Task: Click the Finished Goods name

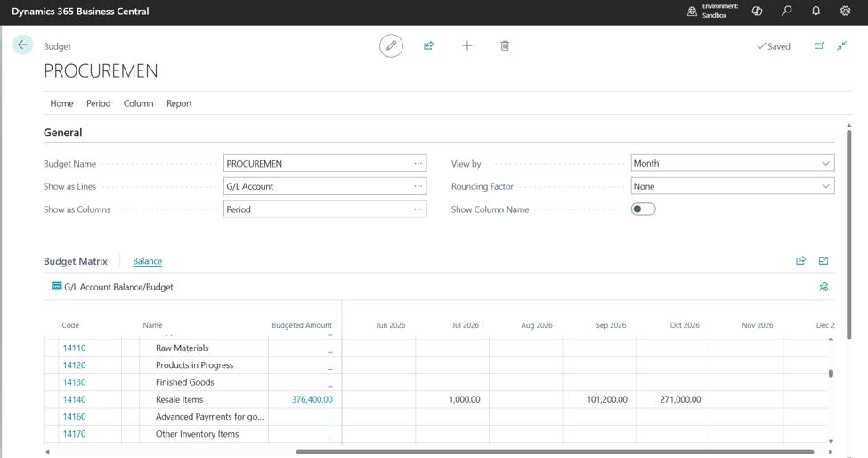Action: pos(185,382)
